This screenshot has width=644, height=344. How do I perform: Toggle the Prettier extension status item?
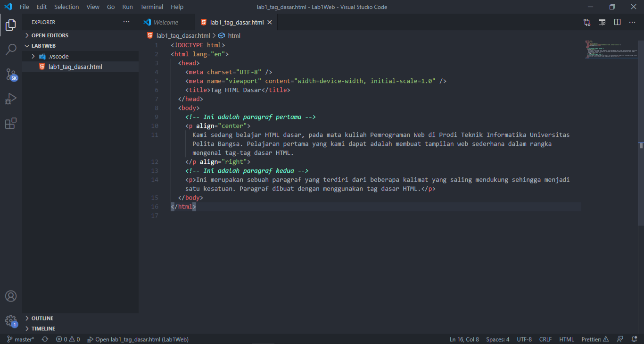[594, 339]
